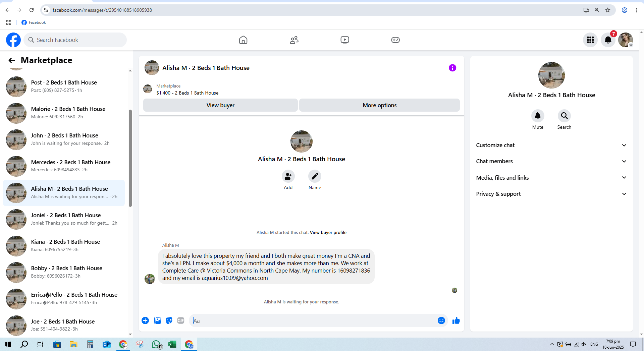The width and height of the screenshot is (644, 351).
Task: Open Bobby's 2 Beds 1 Bath House chat
Action: point(64,272)
